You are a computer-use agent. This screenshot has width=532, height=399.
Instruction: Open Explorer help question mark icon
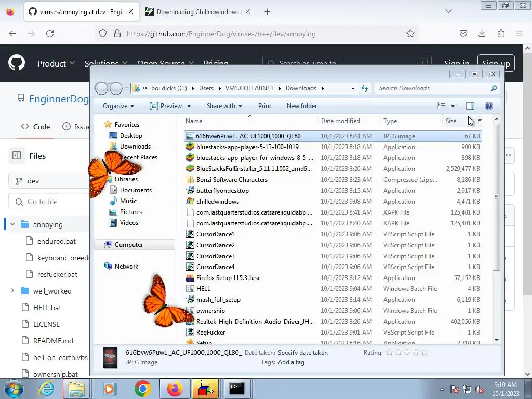coord(488,106)
